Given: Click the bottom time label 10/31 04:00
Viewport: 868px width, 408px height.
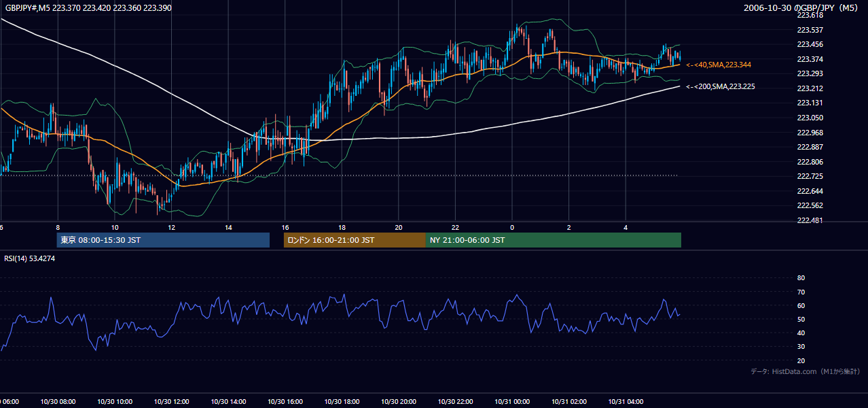Looking at the screenshot, I should coord(625,402).
